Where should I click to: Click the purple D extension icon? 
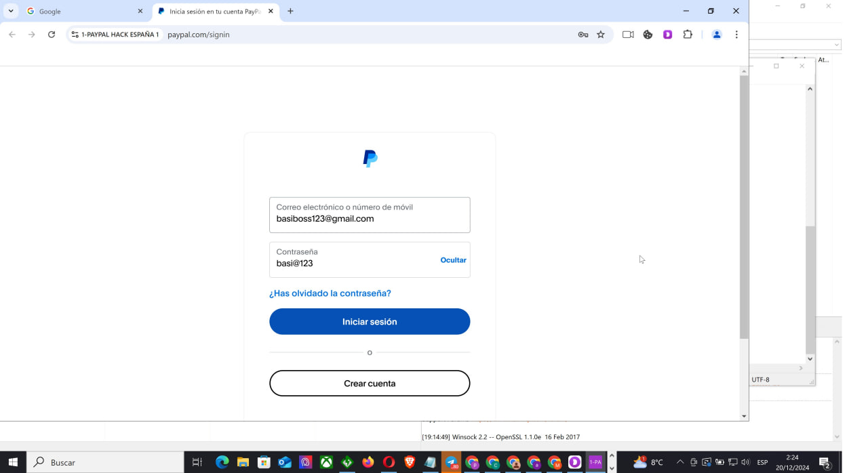[x=668, y=35]
